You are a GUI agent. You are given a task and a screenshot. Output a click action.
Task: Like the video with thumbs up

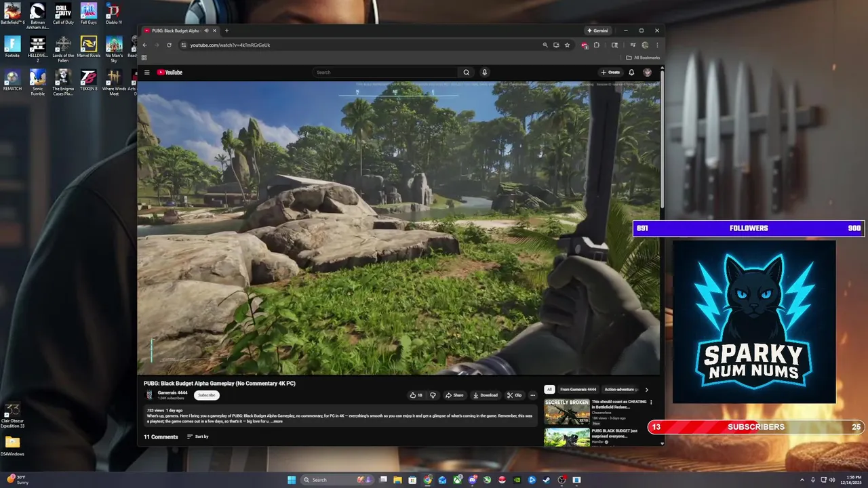416,395
